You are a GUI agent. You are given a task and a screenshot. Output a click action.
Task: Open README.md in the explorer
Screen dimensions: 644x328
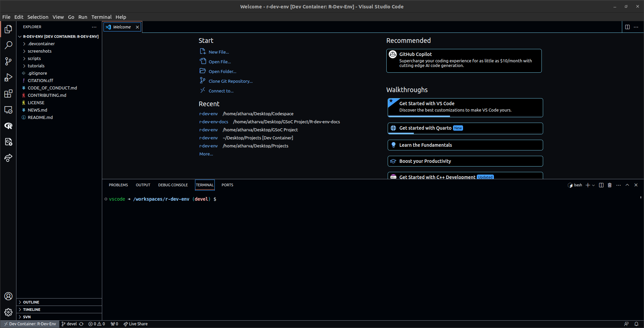(x=59, y=118)
